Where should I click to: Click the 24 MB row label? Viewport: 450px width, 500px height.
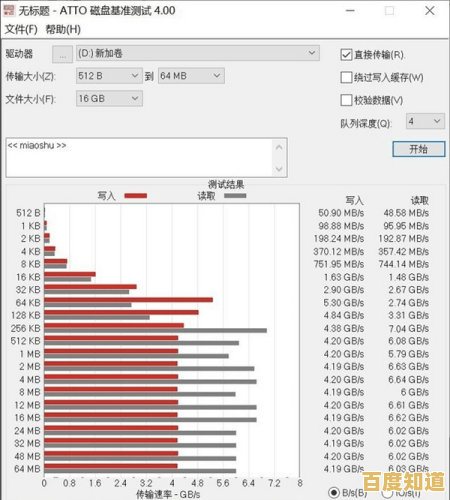pos(27,431)
